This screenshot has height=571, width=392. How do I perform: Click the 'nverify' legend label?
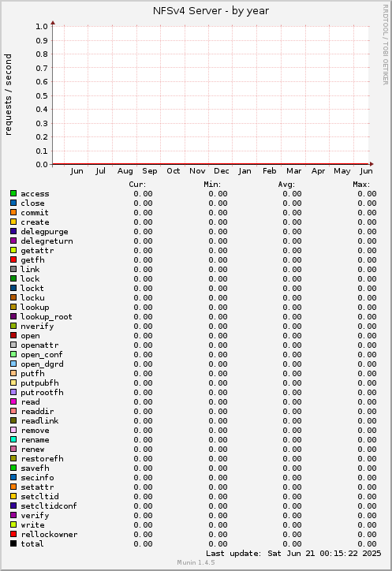pyautogui.click(x=37, y=327)
